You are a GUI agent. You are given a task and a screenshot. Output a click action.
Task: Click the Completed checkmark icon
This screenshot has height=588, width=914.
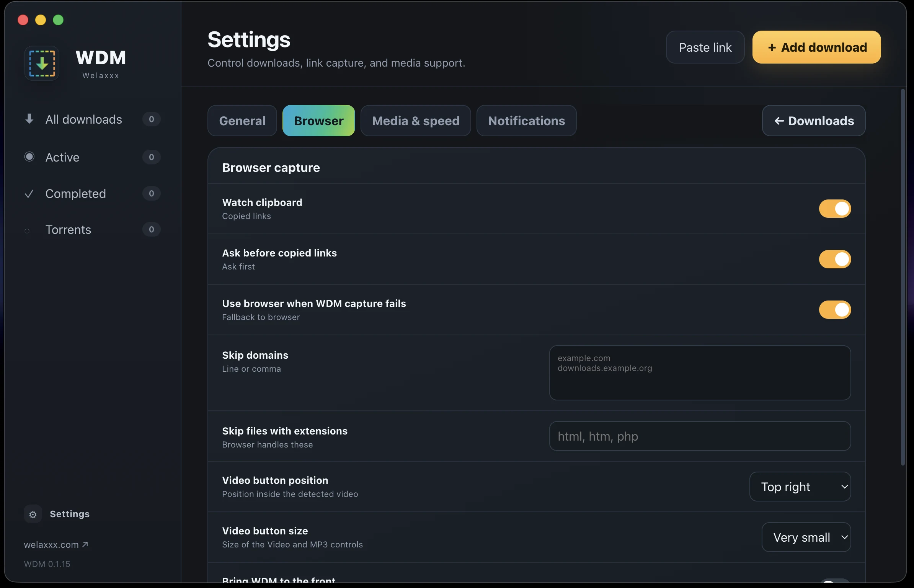(29, 194)
